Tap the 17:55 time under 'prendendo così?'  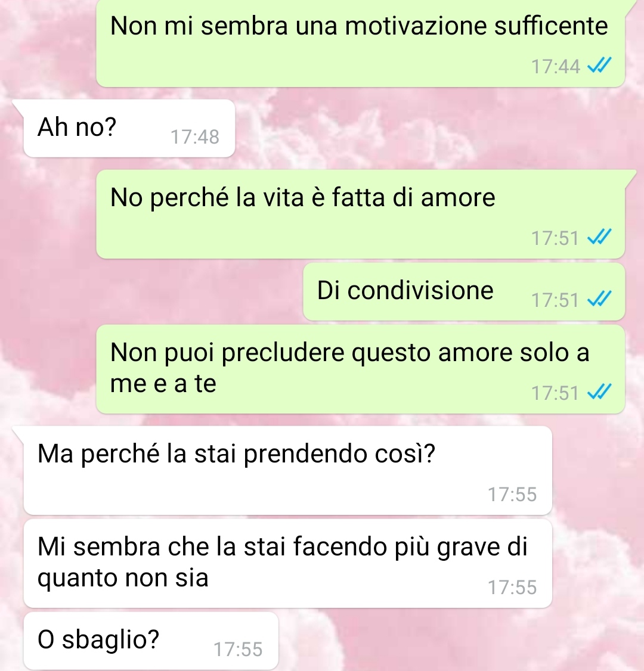pyautogui.click(x=512, y=494)
